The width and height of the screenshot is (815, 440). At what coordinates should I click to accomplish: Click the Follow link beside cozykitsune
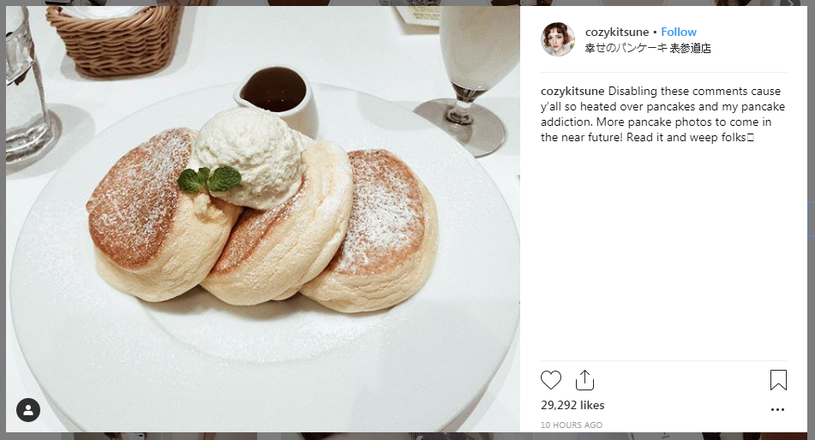[x=679, y=32]
